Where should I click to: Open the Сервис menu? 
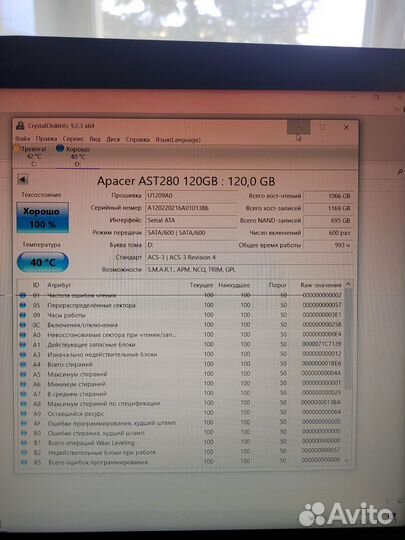[73, 139]
